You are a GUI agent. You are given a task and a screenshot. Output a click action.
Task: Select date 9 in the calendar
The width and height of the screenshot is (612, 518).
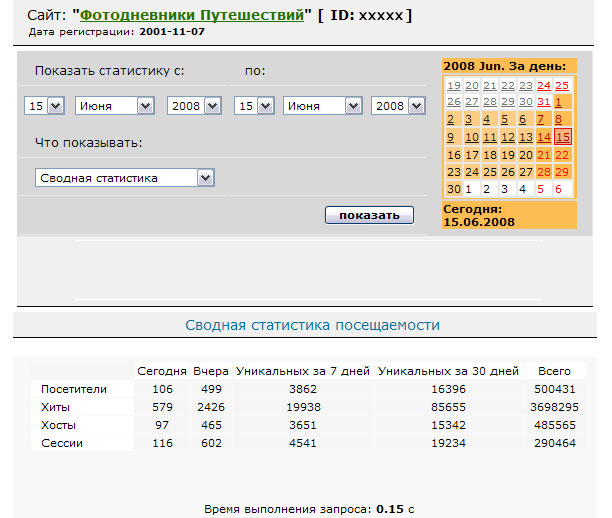click(454, 137)
